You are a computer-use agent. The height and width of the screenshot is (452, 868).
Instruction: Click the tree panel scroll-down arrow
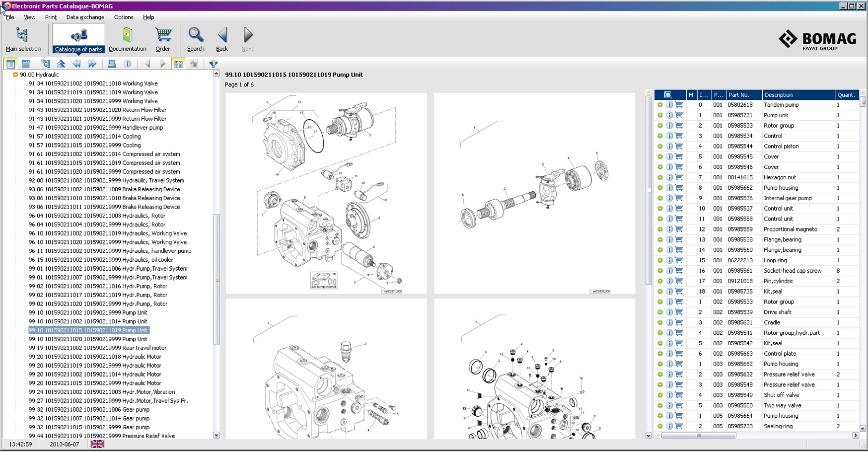[217, 435]
